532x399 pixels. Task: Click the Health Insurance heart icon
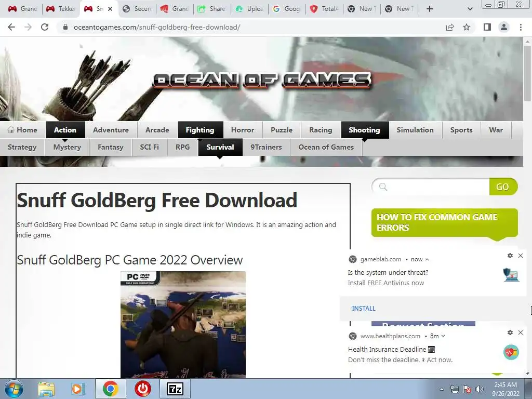pyautogui.click(x=511, y=353)
